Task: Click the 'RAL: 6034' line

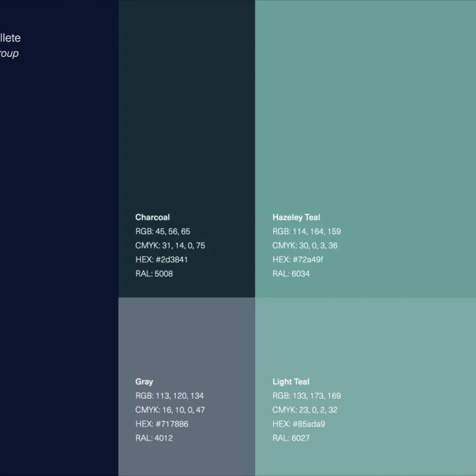Action: pos(291,274)
